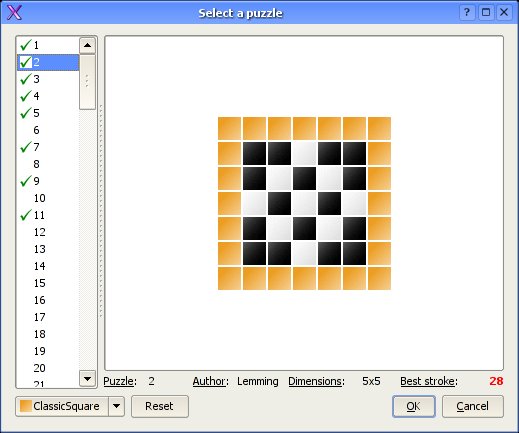Screen dimensions: 519x433
Task: Select puzzle 12 in the list
Action: pyautogui.click(x=48, y=232)
